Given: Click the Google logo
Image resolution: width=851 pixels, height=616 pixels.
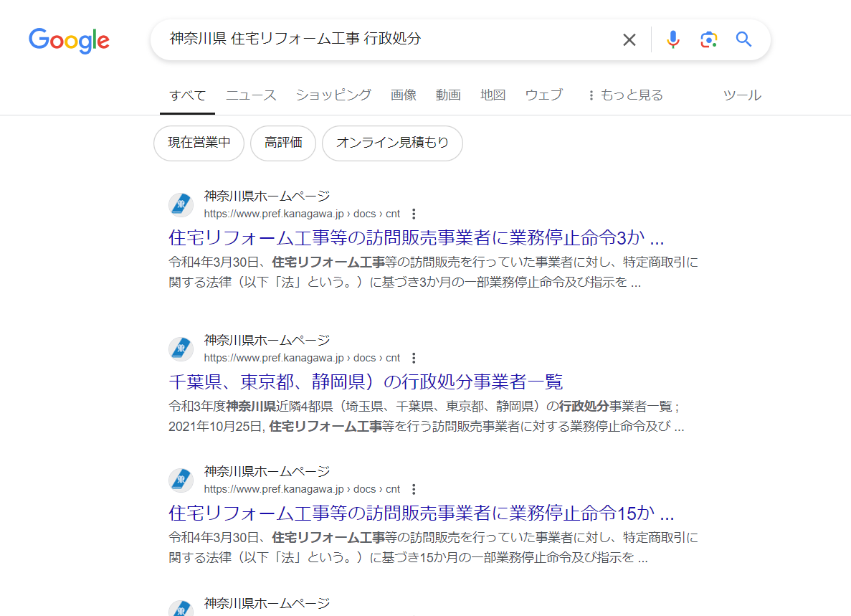Looking at the screenshot, I should pos(69,41).
